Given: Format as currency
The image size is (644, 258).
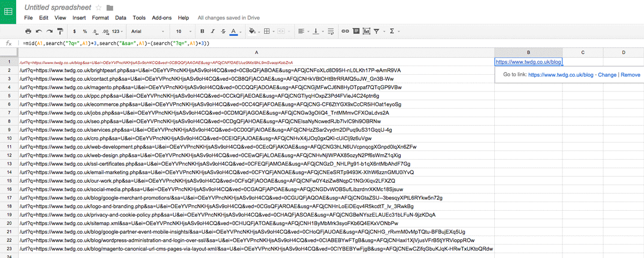Looking at the screenshot, I should click(74, 31).
